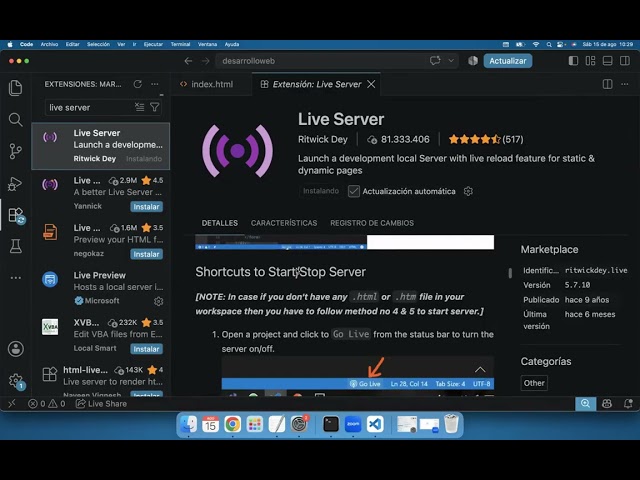The width and height of the screenshot is (640, 480).
Task: Show additional views ellipsis in activity bar
Action: click(16, 278)
